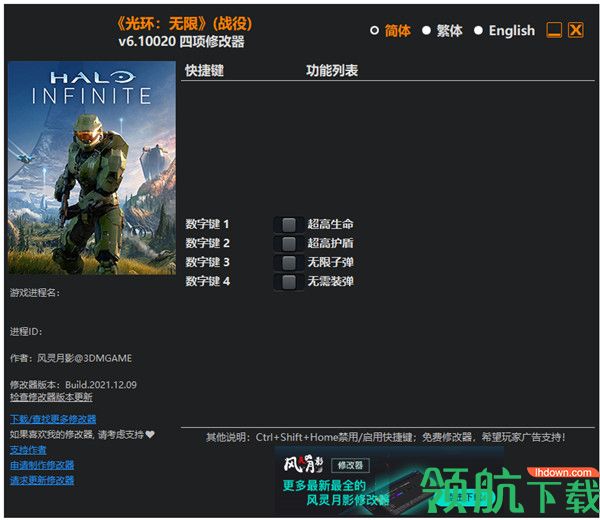Click the 功能列表 column header
This screenshot has height=520, width=600.
click(332, 70)
